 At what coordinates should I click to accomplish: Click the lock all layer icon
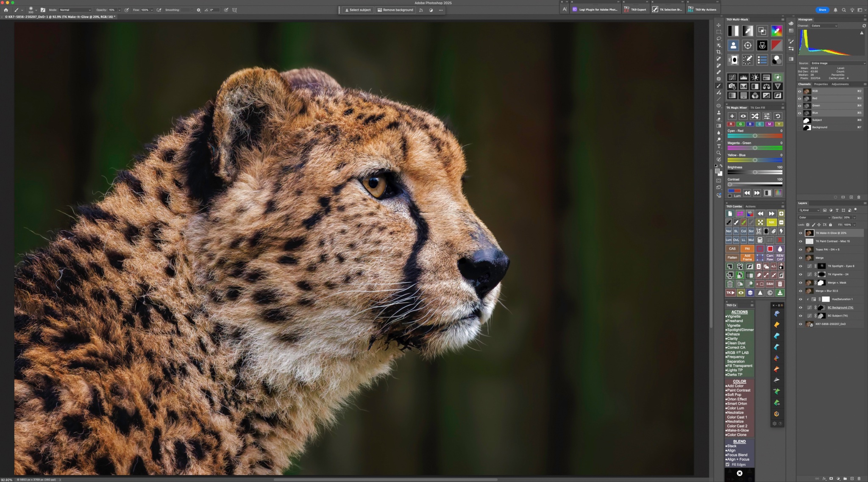click(x=830, y=225)
